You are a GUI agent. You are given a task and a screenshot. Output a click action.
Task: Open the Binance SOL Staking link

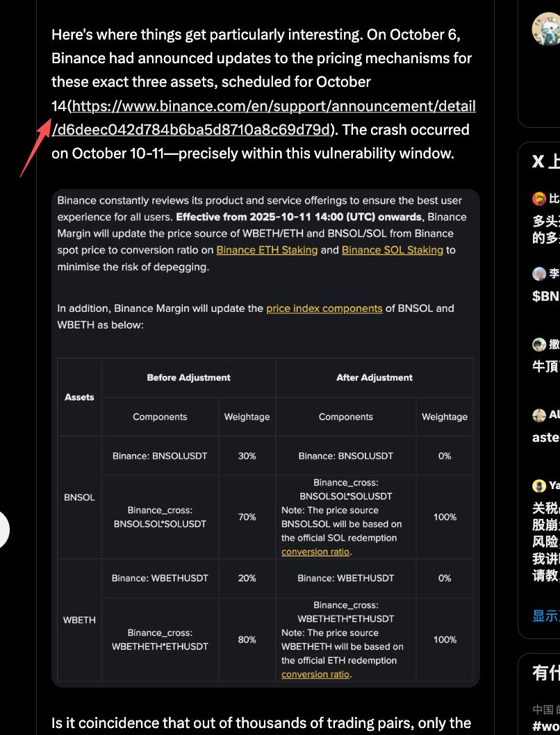tap(392, 250)
